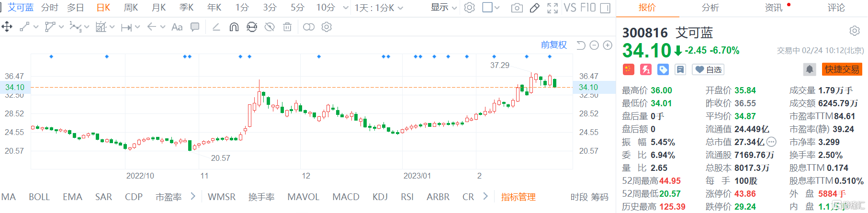Click the undo zoom reset arrow
Viewport: 868px width, 213px height.
(x=581, y=45)
